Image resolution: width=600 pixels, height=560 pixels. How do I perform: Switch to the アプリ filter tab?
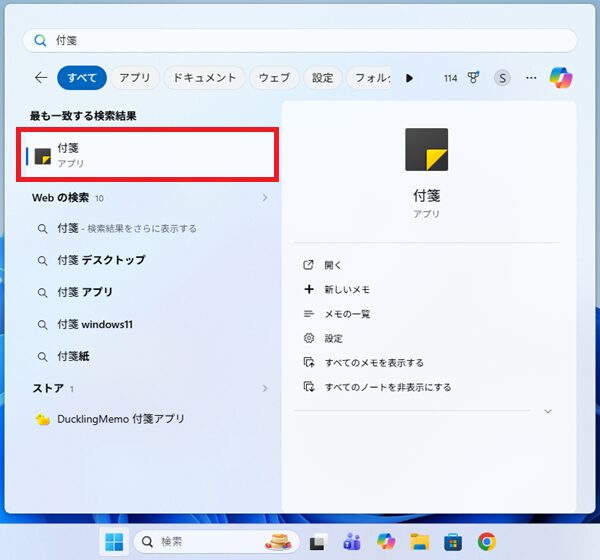click(x=135, y=78)
